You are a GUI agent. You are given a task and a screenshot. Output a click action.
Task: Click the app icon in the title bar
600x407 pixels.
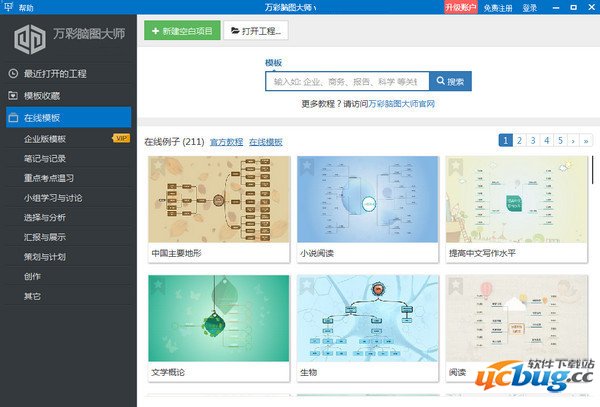pyautogui.click(x=7, y=7)
